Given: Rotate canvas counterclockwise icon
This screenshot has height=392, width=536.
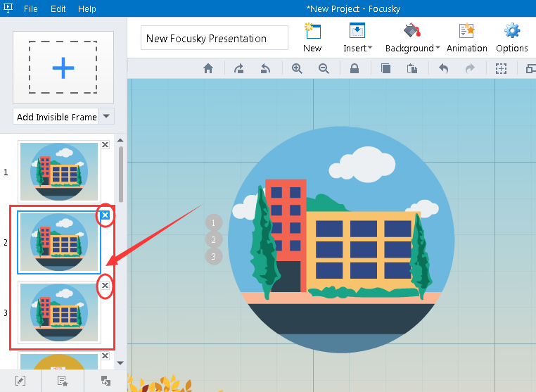Looking at the screenshot, I should (266, 68).
